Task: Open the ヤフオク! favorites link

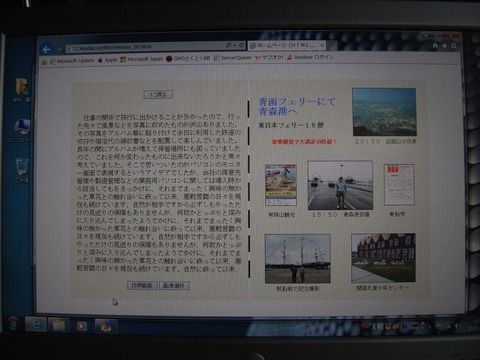Action: (x=269, y=57)
